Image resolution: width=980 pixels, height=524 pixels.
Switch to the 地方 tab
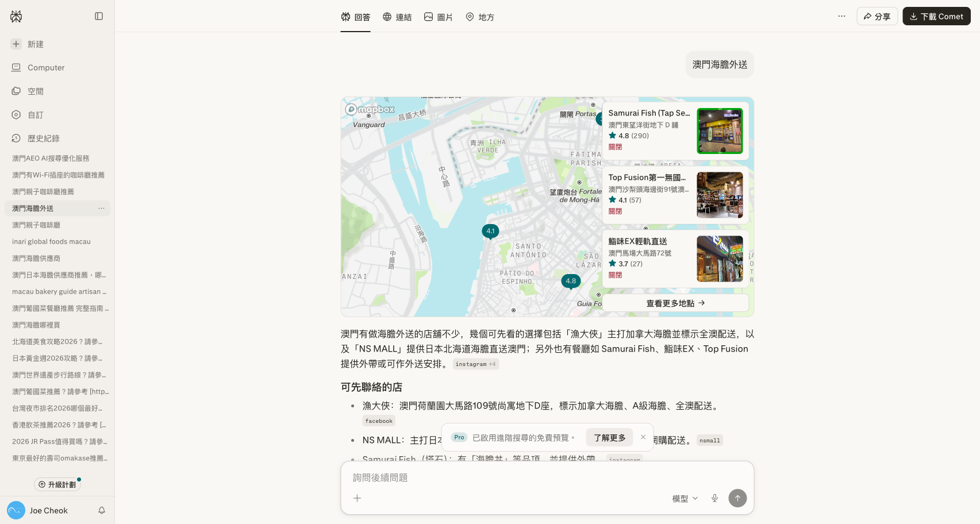click(x=480, y=17)
